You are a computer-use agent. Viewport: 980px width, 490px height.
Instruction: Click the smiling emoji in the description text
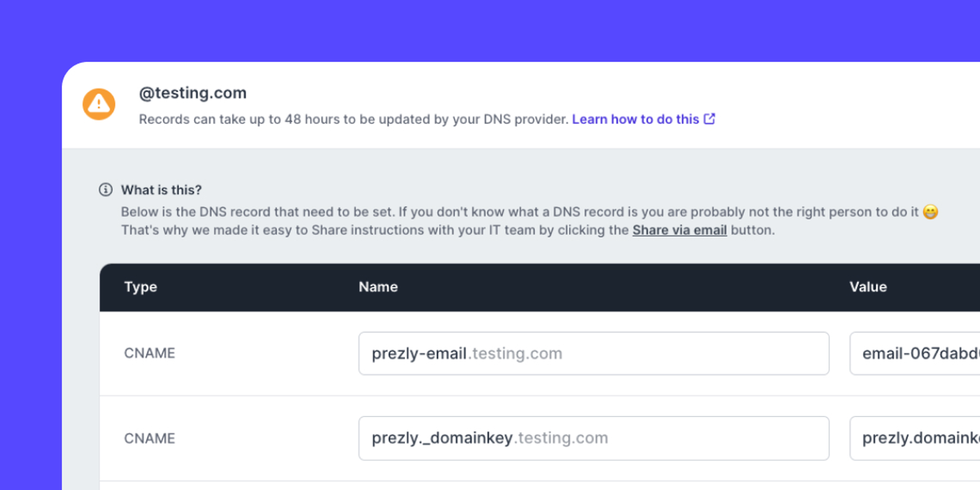coord(931,212)
